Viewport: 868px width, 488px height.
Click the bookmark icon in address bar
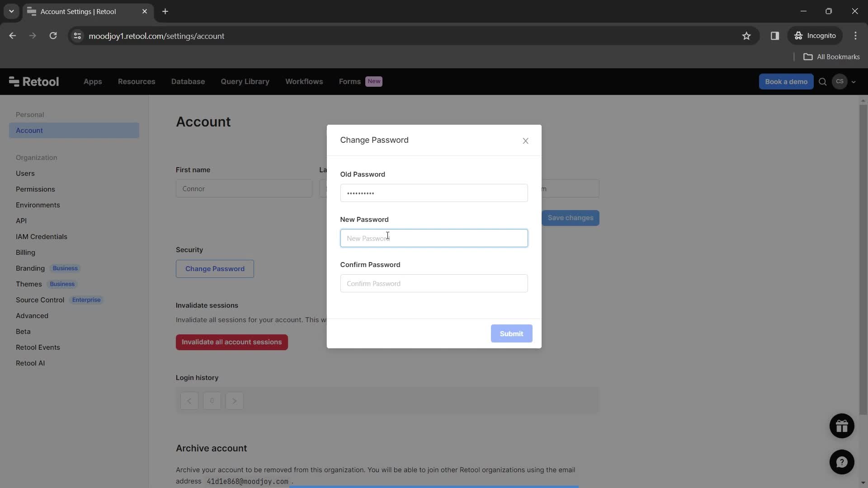click(x=748, y=36)
